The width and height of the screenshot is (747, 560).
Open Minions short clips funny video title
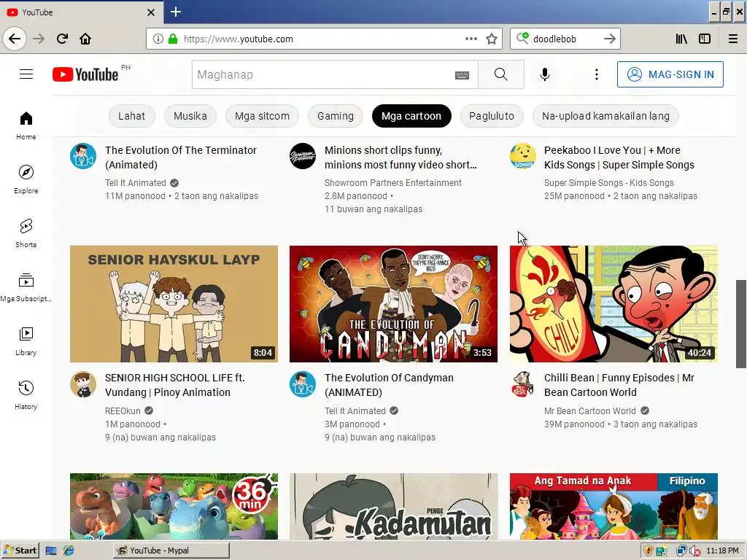coord(400,157)
